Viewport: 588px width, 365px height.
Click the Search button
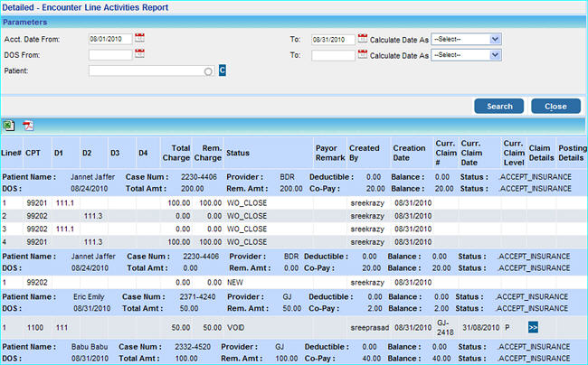[499, 107]
